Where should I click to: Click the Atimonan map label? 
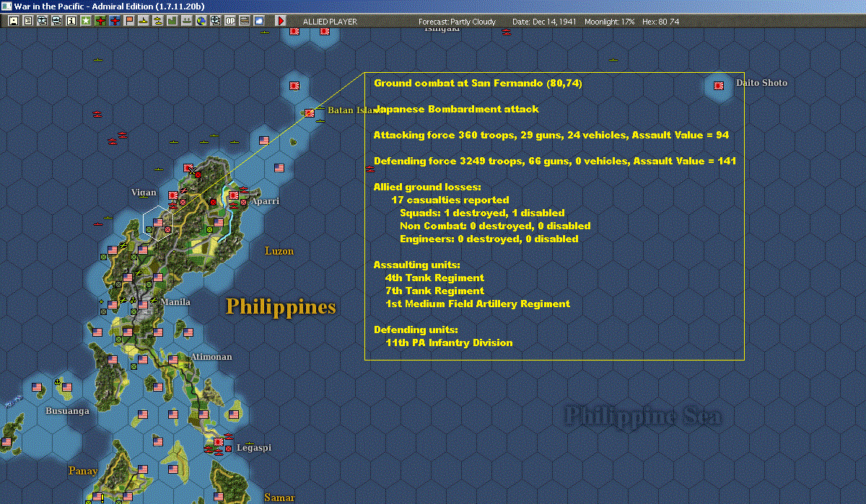(211, 357)
